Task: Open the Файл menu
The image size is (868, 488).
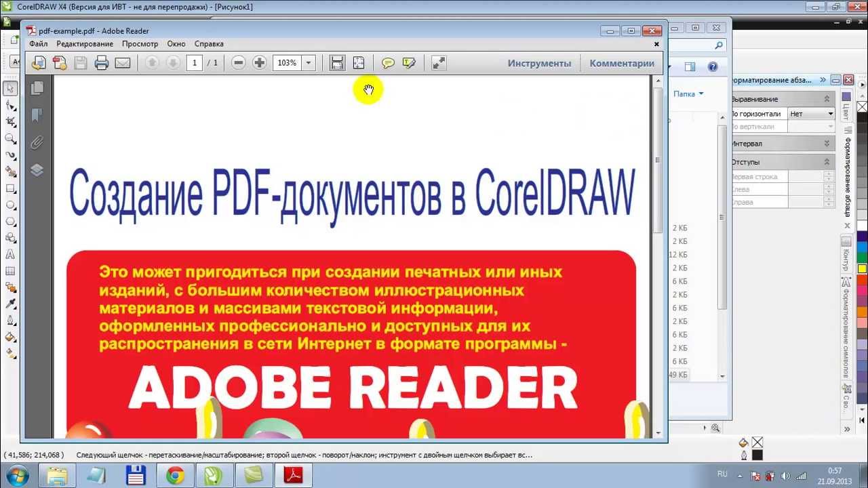Action: pyautogui.click(x=39, y=43)
